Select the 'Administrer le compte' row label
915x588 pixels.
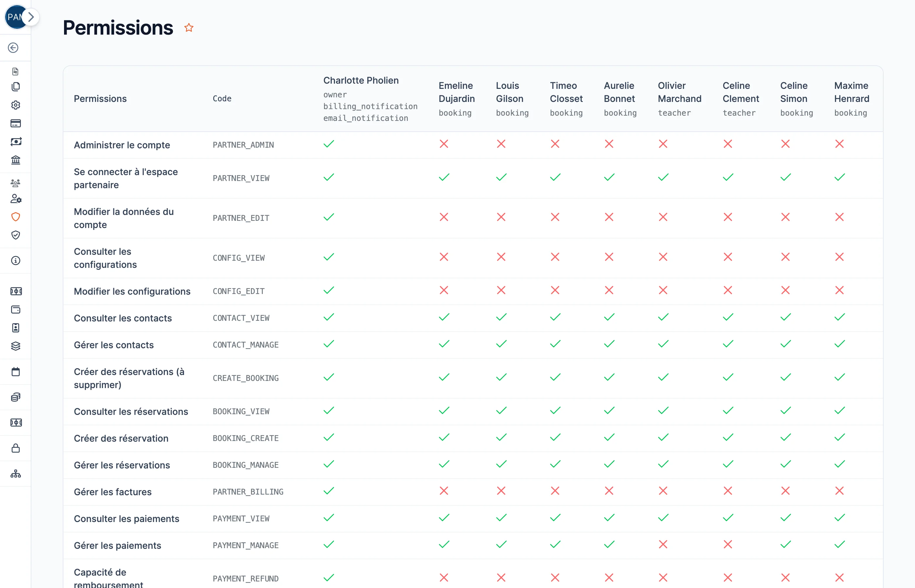pyautogui.click(x=122, y=145)
